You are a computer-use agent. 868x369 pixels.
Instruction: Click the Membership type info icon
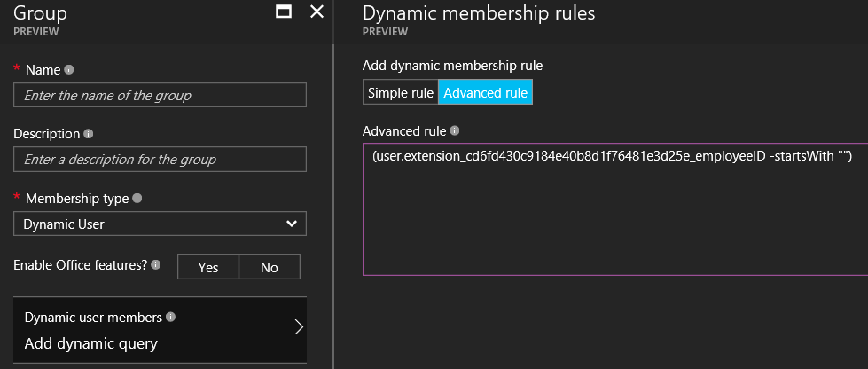pyautogui.click(x=137, y=199)
